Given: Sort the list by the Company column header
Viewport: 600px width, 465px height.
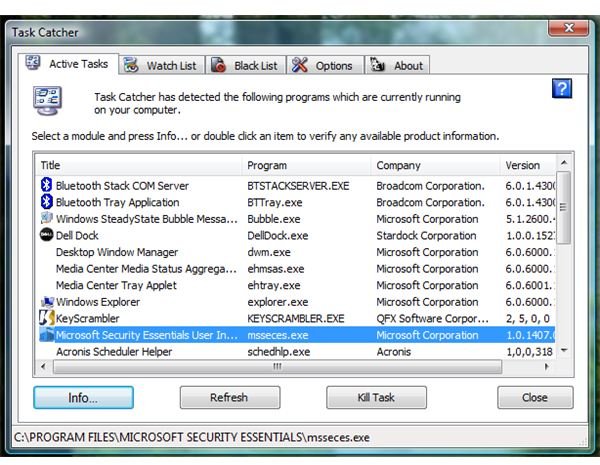Looking at the screenshot, I should coord(435,165).
